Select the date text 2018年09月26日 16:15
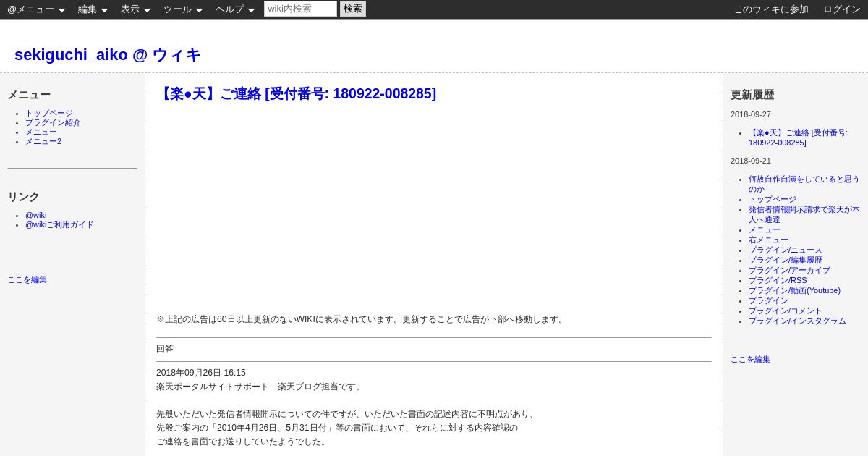This screenshot has height=456, width=868. [x=201, y=373]
